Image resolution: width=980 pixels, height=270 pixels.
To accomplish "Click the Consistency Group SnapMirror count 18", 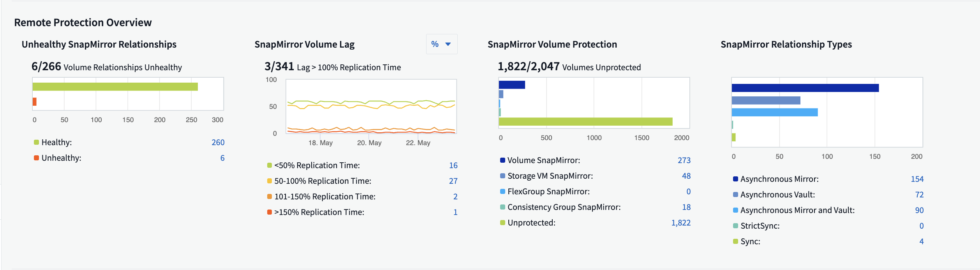I will point(686,207).
